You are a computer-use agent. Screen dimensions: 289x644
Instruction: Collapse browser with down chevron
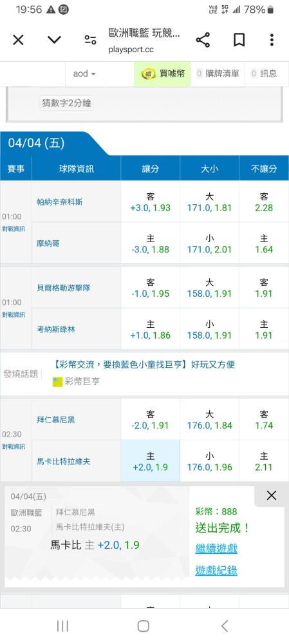[54, 40]
